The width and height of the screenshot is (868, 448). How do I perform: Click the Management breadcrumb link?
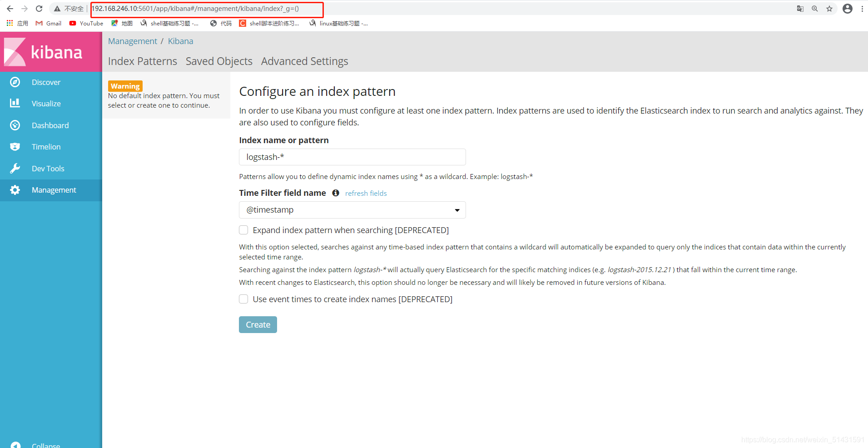click(x=132, y=41)
